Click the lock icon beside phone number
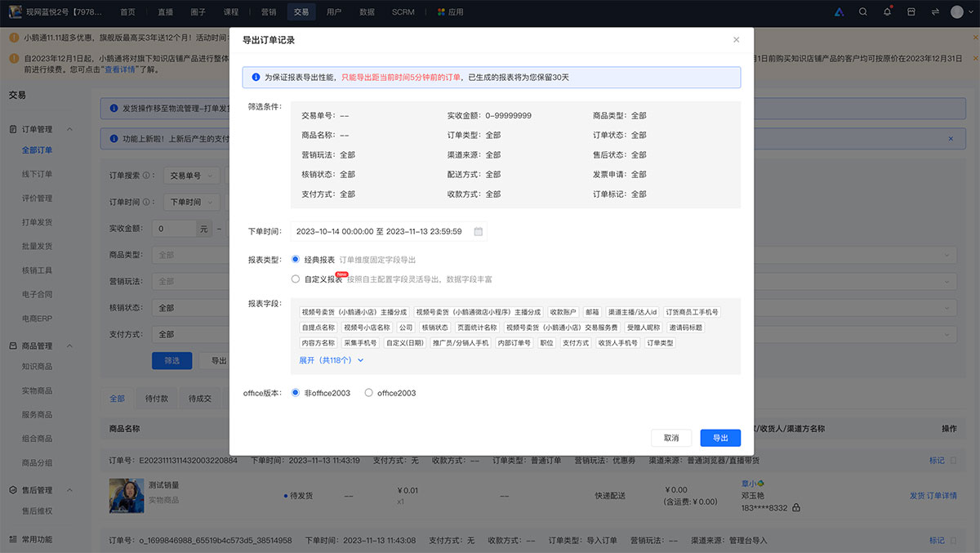 pyautogui.click(x=796, y=507)
